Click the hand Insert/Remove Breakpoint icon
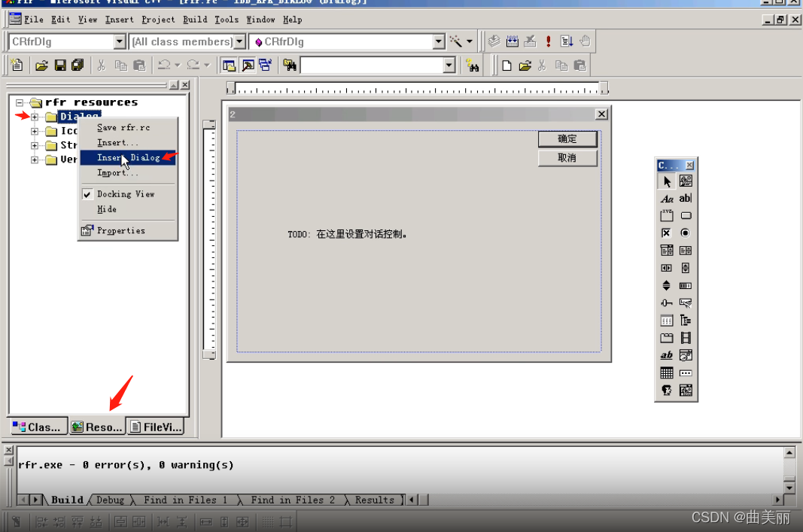Screen dimensions: 803x532 [585, 41]
